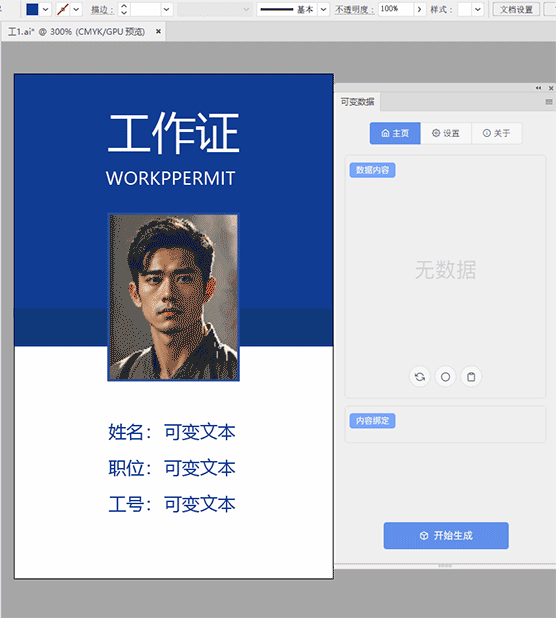
Task: Click the circle icon button
Action: 445,377
